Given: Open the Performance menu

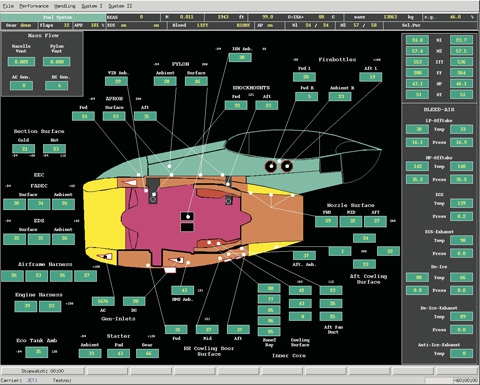Looking at the screenshot, I should point(34,6).
